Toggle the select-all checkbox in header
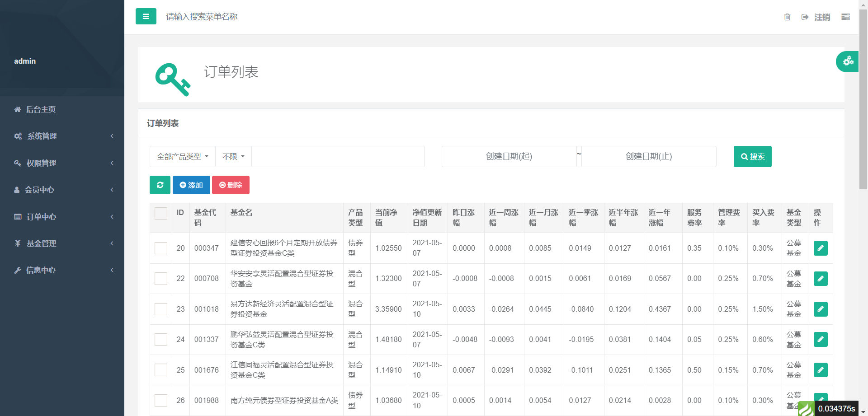The height and width of the screenshot is (416, 868). point(161,213)
